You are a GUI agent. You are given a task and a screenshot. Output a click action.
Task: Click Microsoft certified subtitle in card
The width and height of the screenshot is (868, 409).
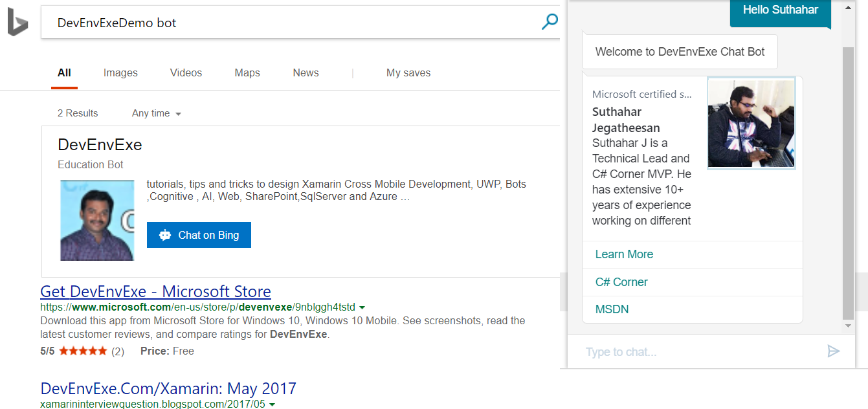point(642,94)
